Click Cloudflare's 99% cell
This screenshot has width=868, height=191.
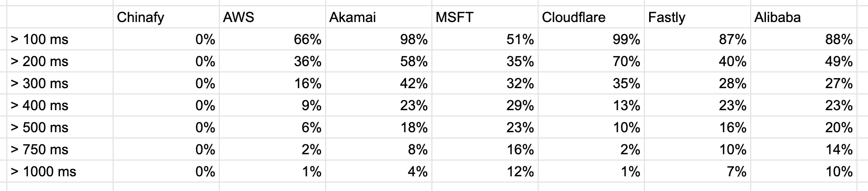[x=591, y=39]
